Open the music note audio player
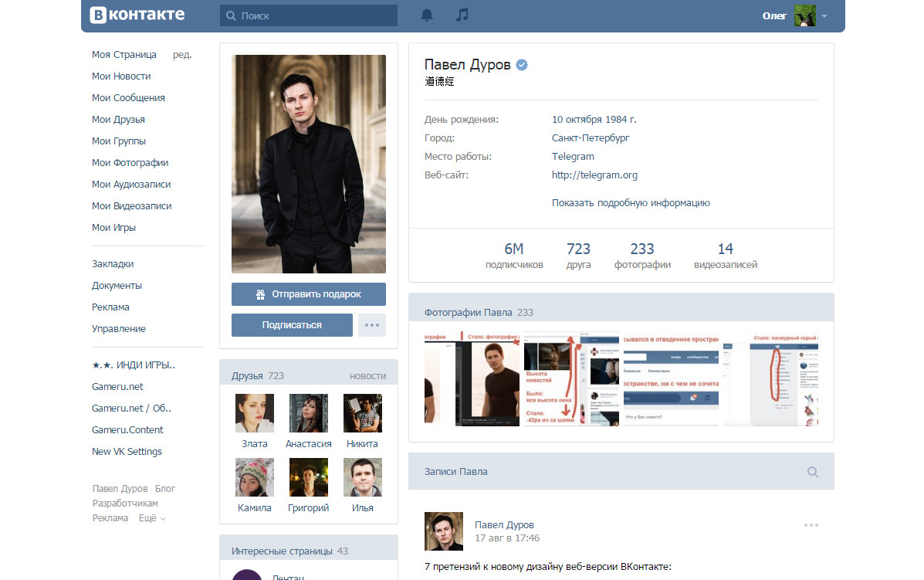Screen dimensions: 924x580 tap(462, 15)
